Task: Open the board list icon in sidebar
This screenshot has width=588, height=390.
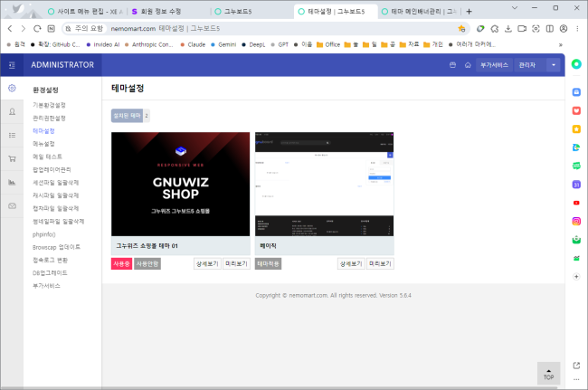Action: point(12,135)
